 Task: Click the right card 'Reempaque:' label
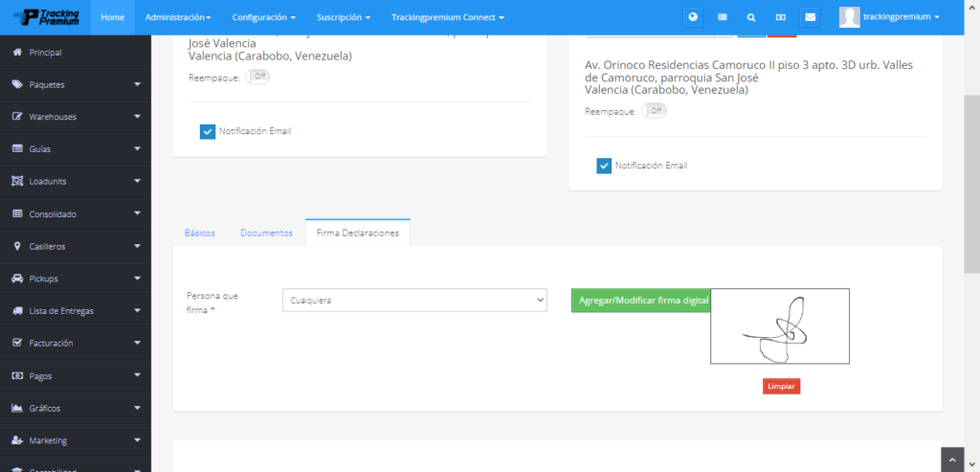point(610,112)
